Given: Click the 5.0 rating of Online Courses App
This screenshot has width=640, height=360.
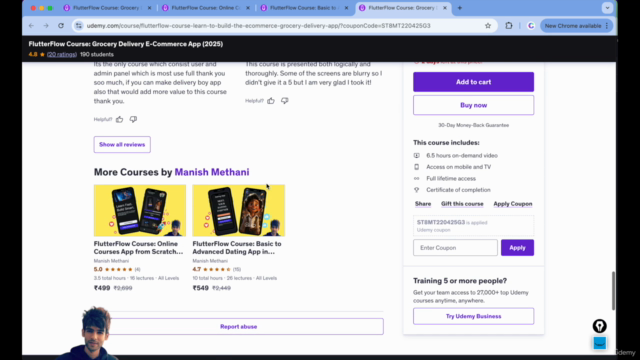Looking at the screenshot, I should click(98, 269).
